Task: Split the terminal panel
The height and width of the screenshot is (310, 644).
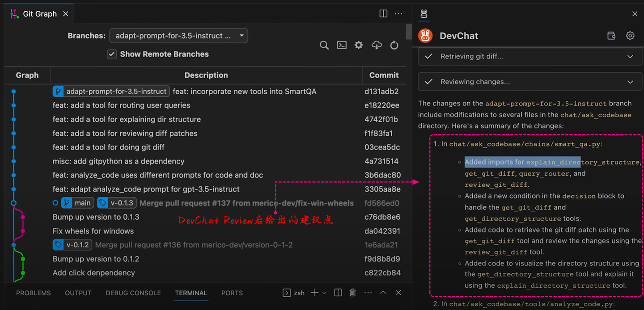Action: coord(338,293)
